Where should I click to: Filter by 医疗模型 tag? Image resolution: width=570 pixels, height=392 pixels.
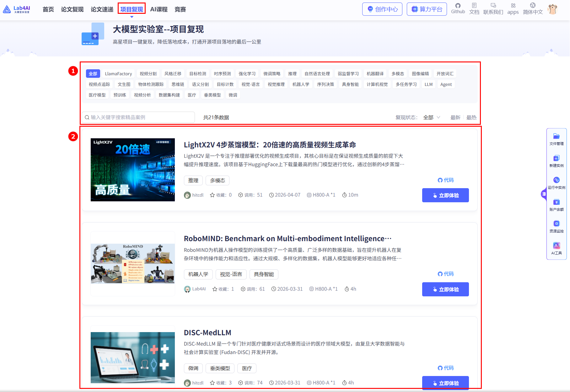97,95
